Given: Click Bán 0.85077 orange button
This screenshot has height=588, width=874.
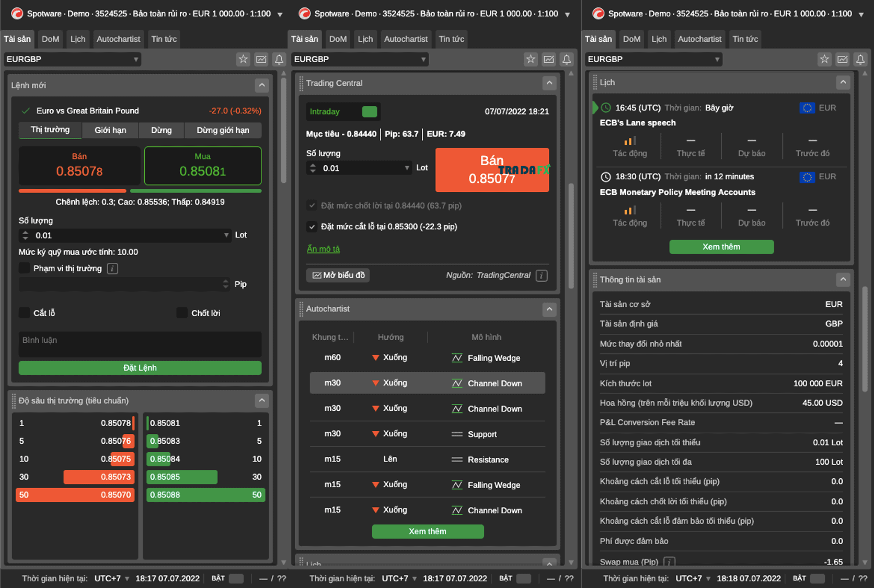Looking at the screenshot, I should tap(492, 170).
